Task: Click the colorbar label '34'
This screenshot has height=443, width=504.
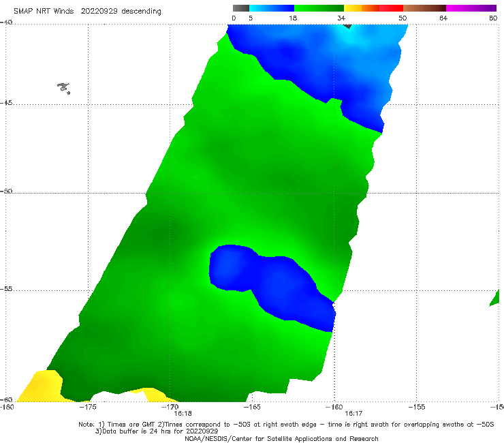Action: (x=341, y=18)
